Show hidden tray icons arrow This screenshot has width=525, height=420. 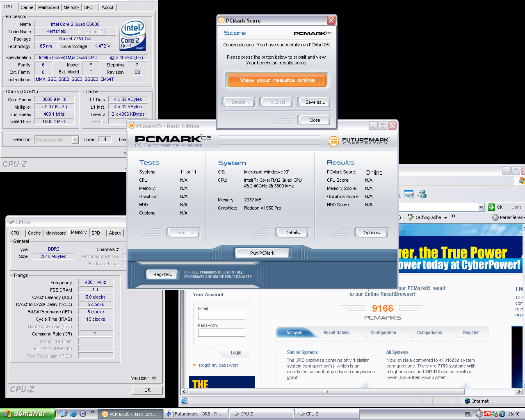pyautogui.click(x=479, y=414)
